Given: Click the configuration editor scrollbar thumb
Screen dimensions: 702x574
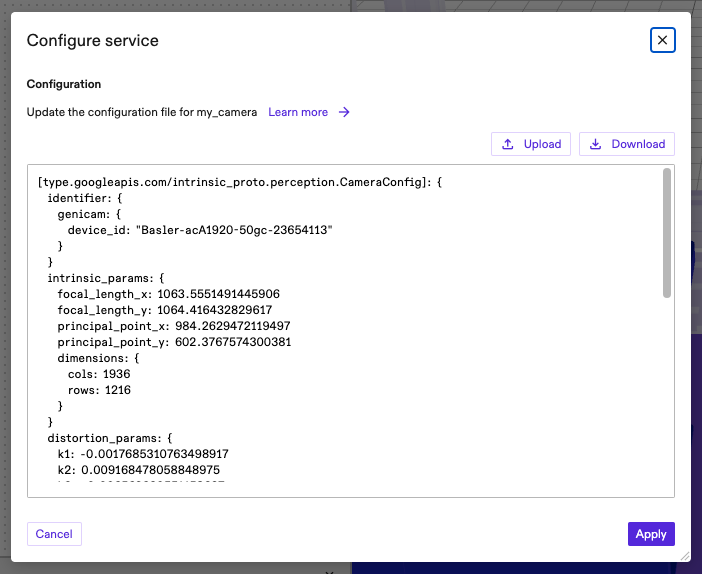Looking at the screenshot, I should [x=667, y=233].
